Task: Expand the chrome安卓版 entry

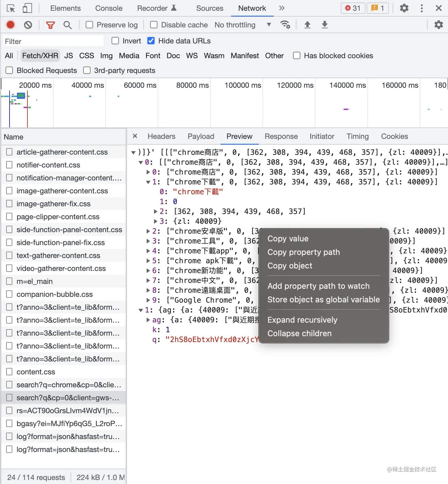Action: (x=148, y=231)
